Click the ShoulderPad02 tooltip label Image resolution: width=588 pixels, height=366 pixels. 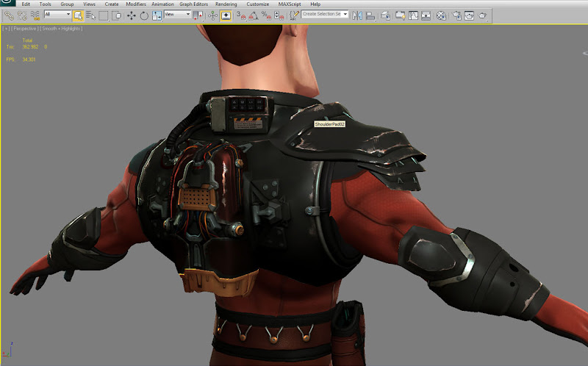tap(329, 124)
